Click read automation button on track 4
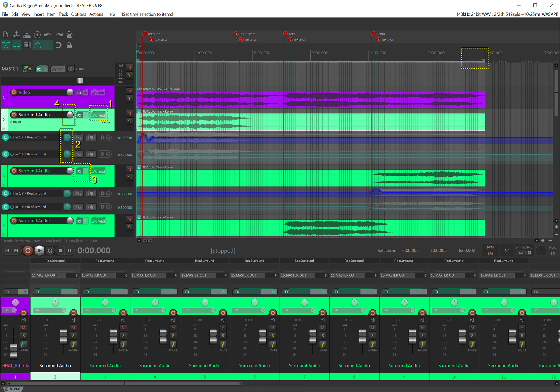The height and width of the screenshot is (392, 560). 99,221
